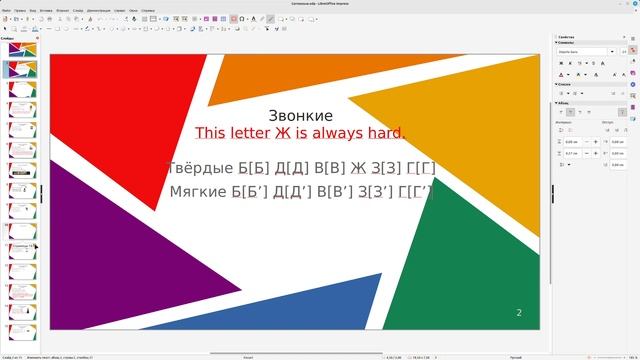640x360 pixels.
Task: Toggle Underline in Properties sidebar
Action: (579, 63)
